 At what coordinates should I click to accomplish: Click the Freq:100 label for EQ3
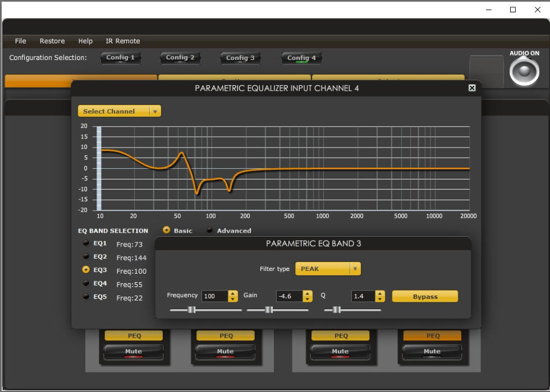click(131, 271)
